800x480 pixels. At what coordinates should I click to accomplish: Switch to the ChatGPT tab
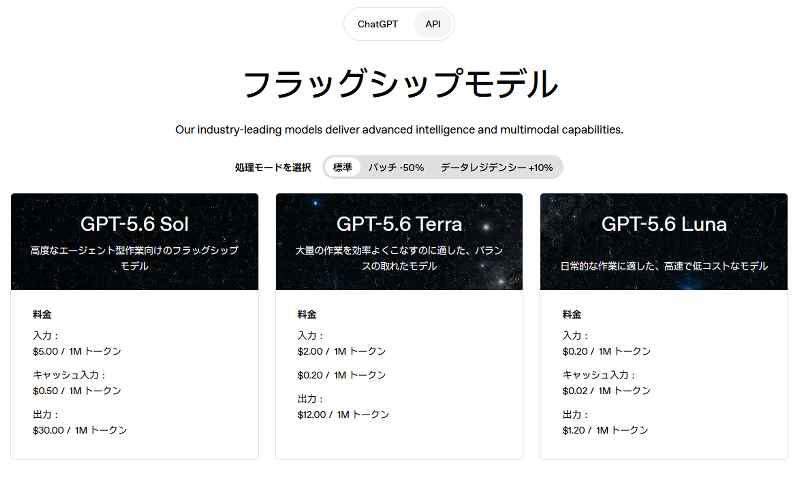pos(378,24)
